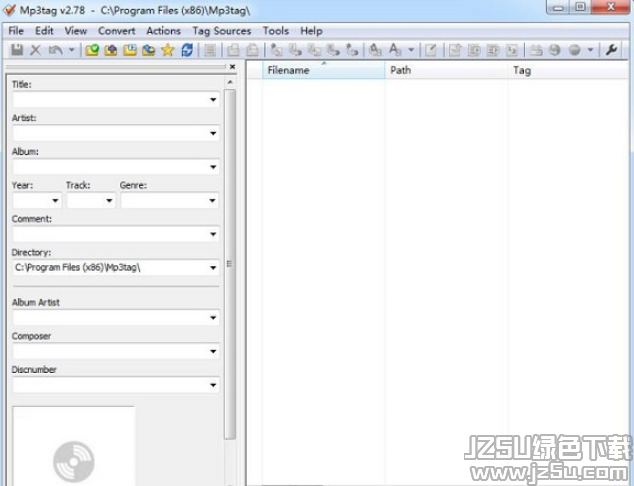Expand the tag sources dropdown arrow near wrench

click(591, 50)
